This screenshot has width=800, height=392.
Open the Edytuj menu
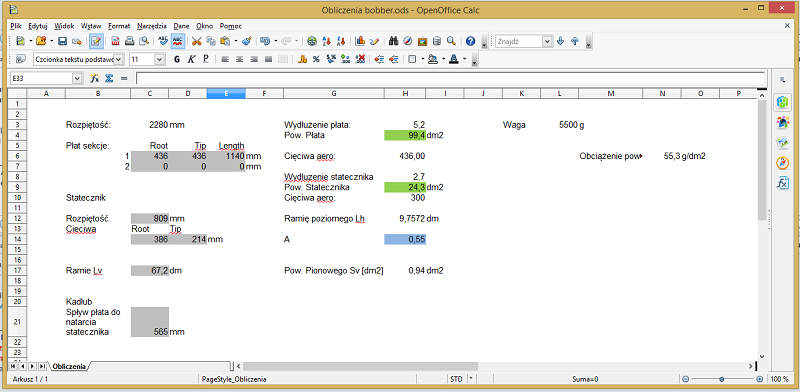(x=38, y=26)
